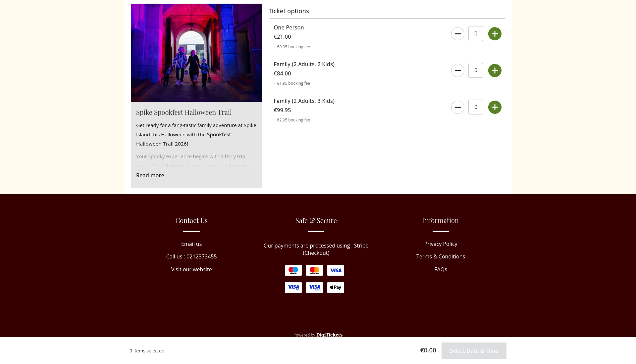Viewport: 636px width, 364px height.
Task: Click the Maestro payment card icon
Action: pyautogui.click(x=293, y=270)
